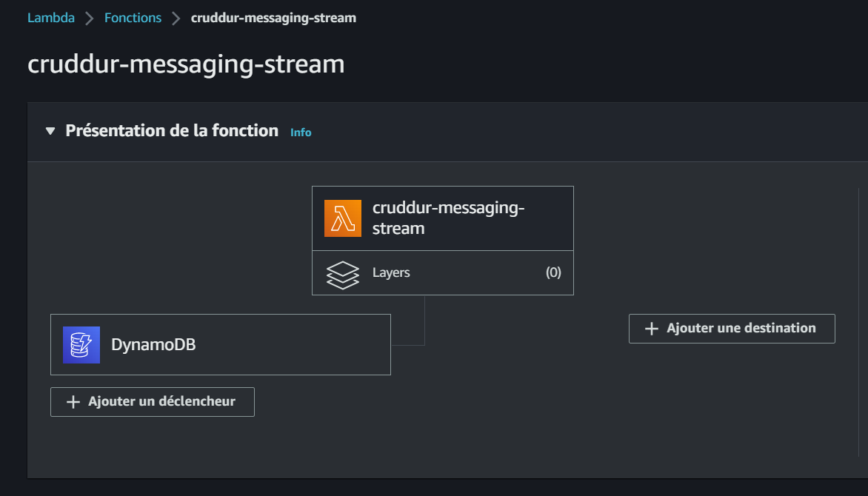Image resolution: width=868 pixels, height=496 pixels.
Task: Click Ajouter une destination button
Action: 732,329
